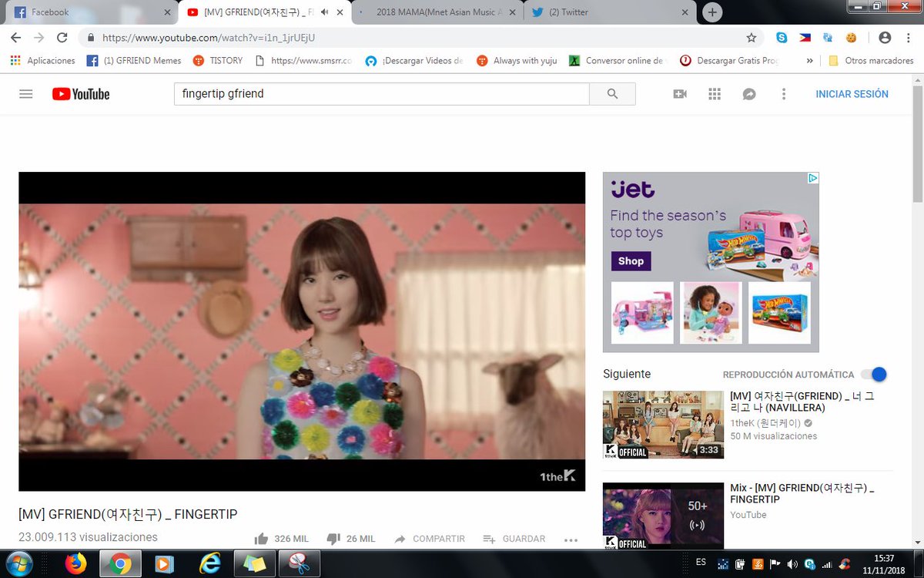Go to the YouTube home logo
Viewport: 924px width, 578px height.
pos(81,94)
